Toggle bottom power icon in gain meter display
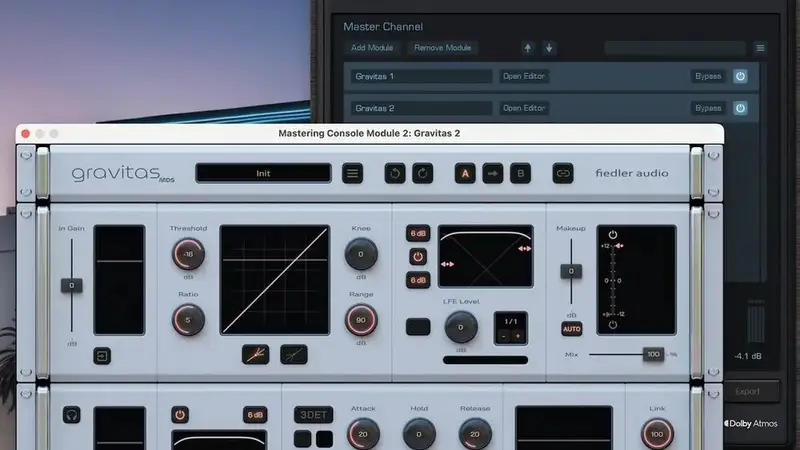Image resolution: width=800 pixels, height=450 pixels. click(x=613, y=324)
